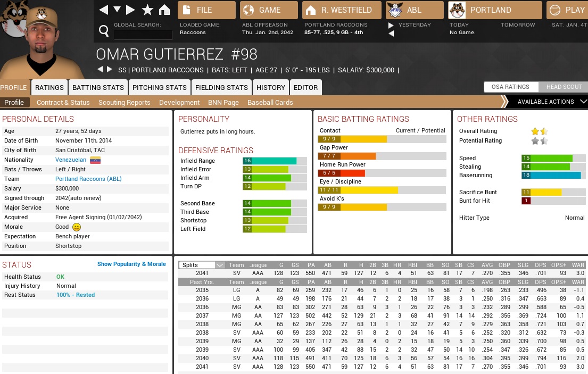Go back with the left arrow navigation icon
Viewport: 588px width, 374px height.
pos(104,10)
